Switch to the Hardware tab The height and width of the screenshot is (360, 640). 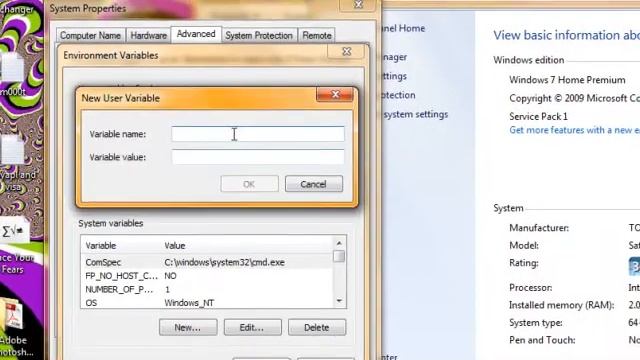(149, 36)
